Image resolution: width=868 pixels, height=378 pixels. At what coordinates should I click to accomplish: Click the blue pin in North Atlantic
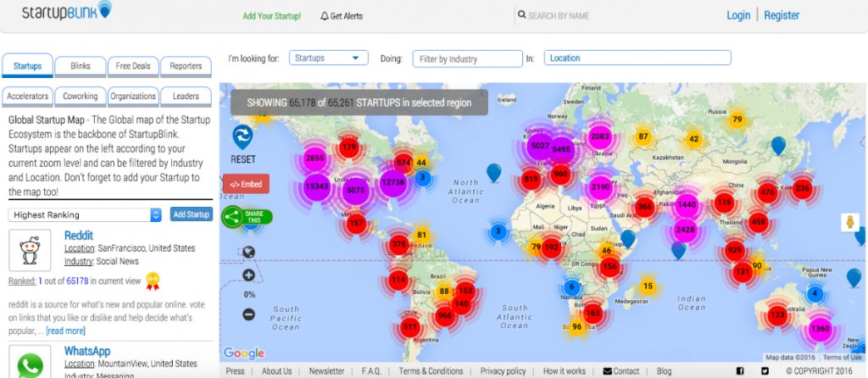pos(494,172)
